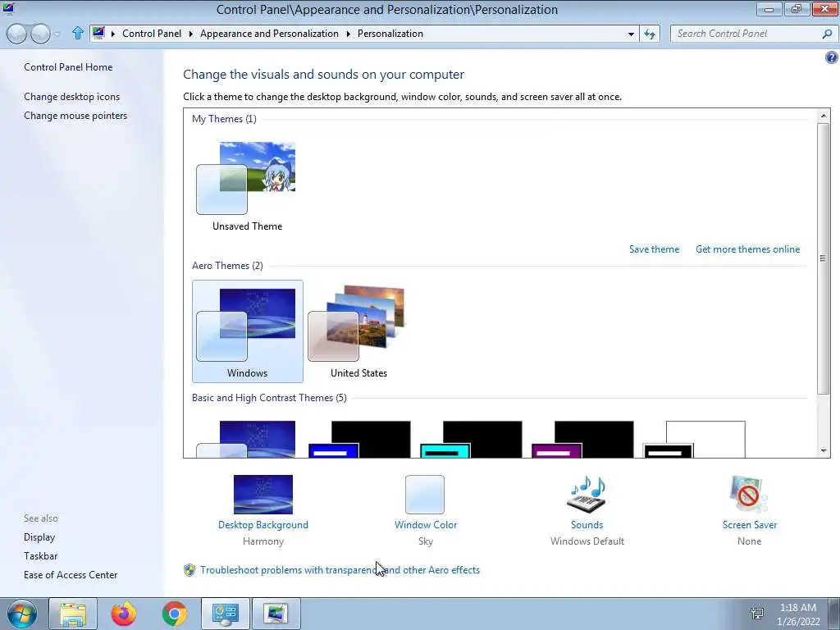Click the Back navigation arrow button
840x630 pixels.
pyautogui.click(x=16, y=34)
